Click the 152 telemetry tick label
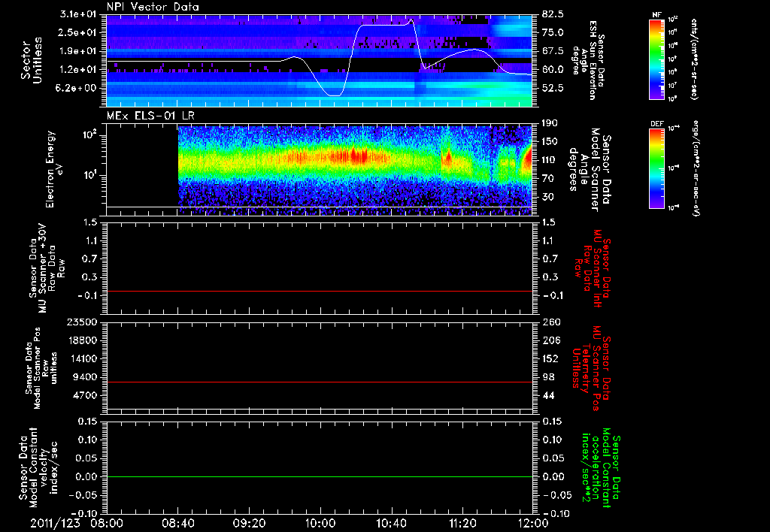770x532 pixels. coord(550,358)
